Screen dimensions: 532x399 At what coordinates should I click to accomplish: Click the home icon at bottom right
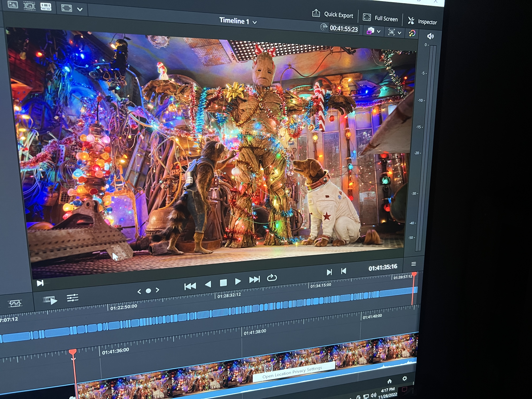(389, 381)
